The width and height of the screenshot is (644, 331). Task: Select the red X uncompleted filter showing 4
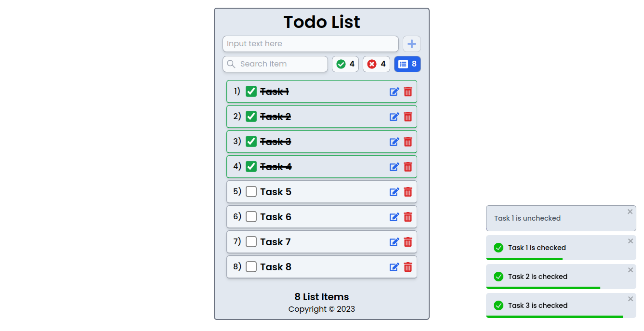pos(376,64)
